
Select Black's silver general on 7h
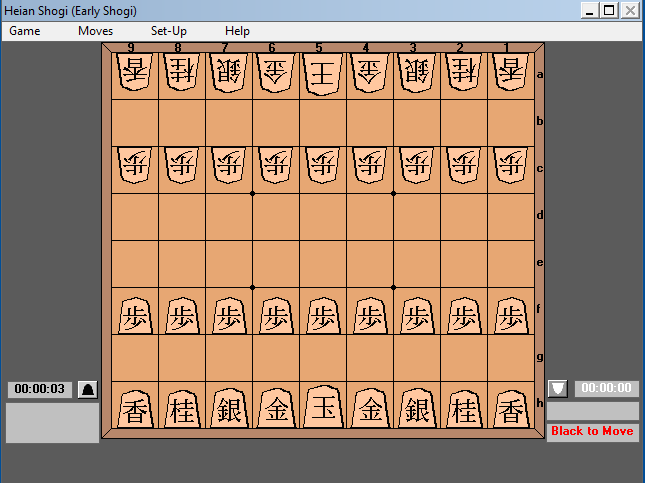[x=229, y=408]
